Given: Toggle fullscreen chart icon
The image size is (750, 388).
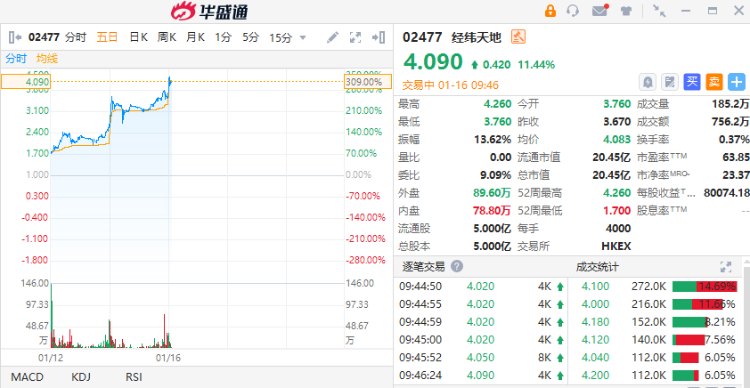Looking at the screenshot, I should point(355,37).
